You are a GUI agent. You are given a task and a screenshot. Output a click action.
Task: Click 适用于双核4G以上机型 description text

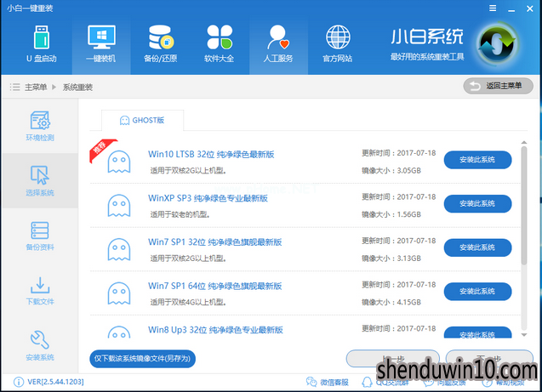188,302
